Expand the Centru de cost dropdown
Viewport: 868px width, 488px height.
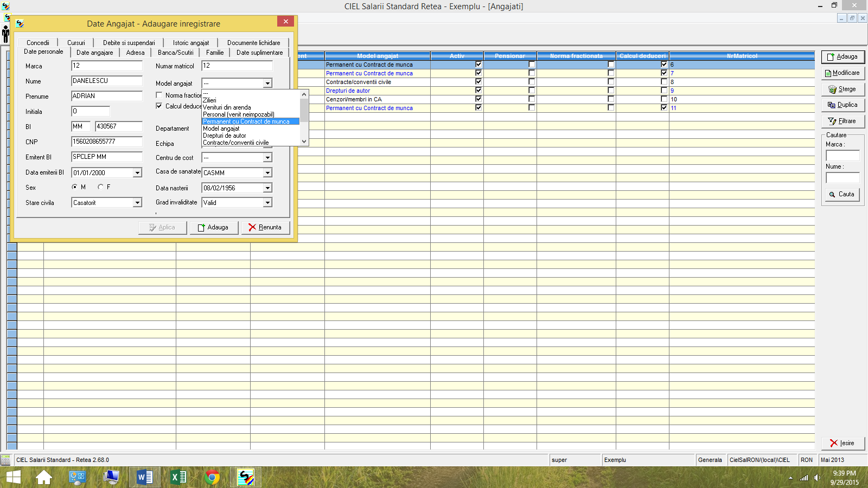[x=267, y=158]
